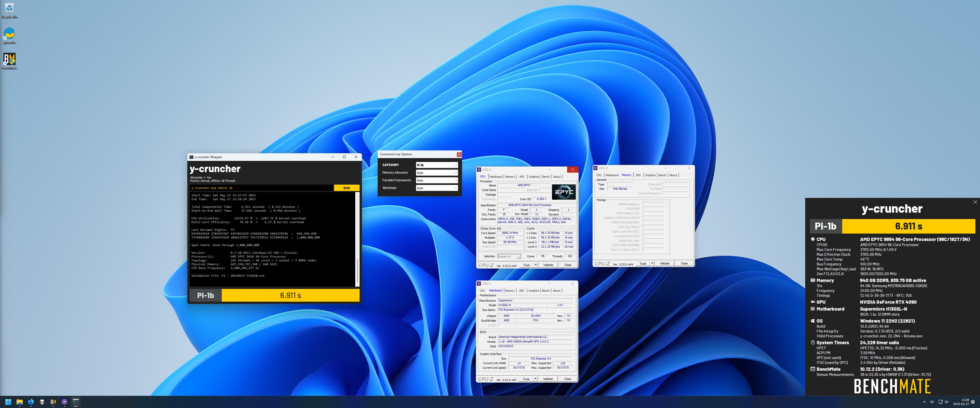Image resolution: width=980 pixels, height=408 pixels.
Task: Click the purple CPU-Z taskbar icon
Action: tap(65, 402)
